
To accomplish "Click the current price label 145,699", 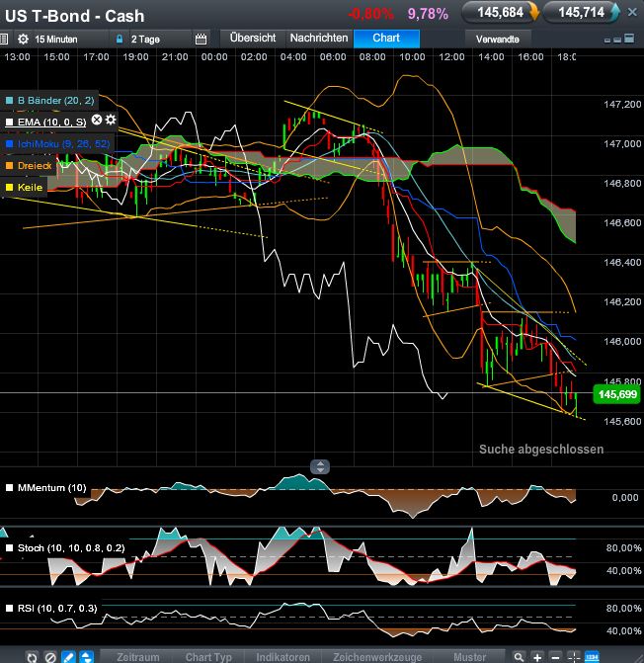I will (x=617, y=394).
